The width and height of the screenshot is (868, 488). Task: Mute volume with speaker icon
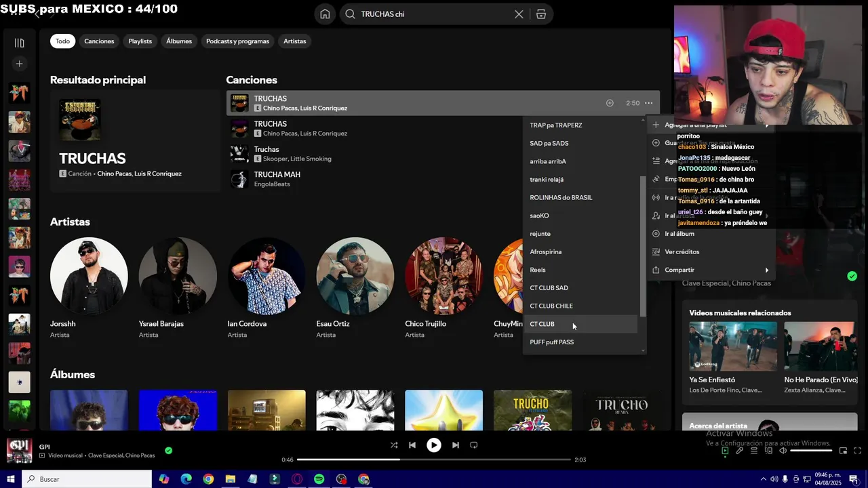(783, 451)
